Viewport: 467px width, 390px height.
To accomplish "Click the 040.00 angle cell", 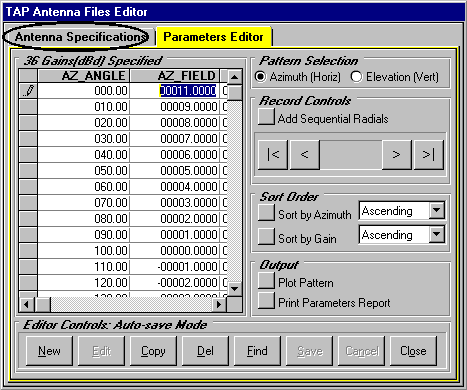I will (84, 155).
